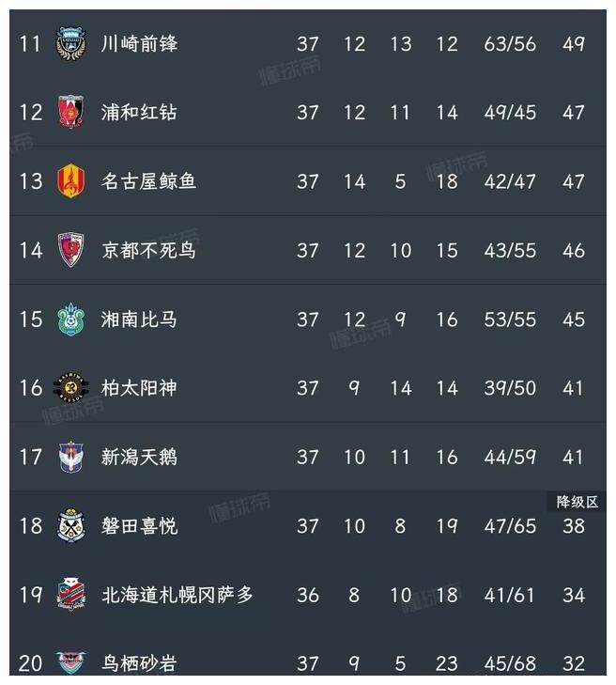Select the rank number 16 for 柏太阳神

tap(31, 388)
